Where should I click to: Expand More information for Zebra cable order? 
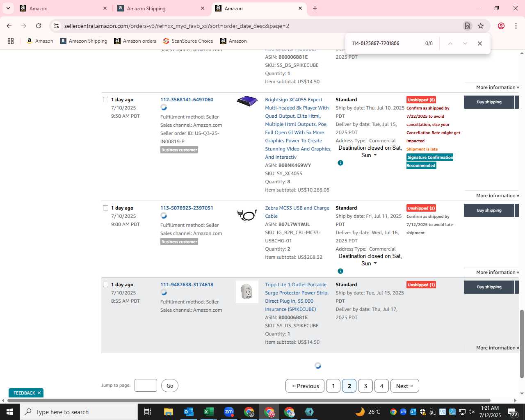(x=497, y=272)
